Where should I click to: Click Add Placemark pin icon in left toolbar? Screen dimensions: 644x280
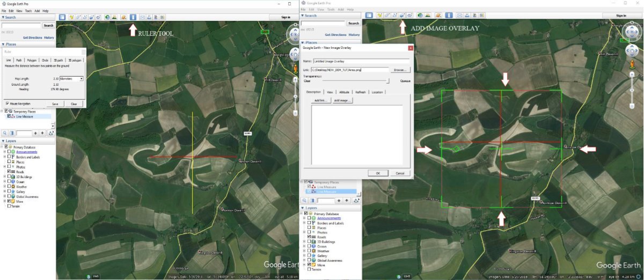point(71,17)
